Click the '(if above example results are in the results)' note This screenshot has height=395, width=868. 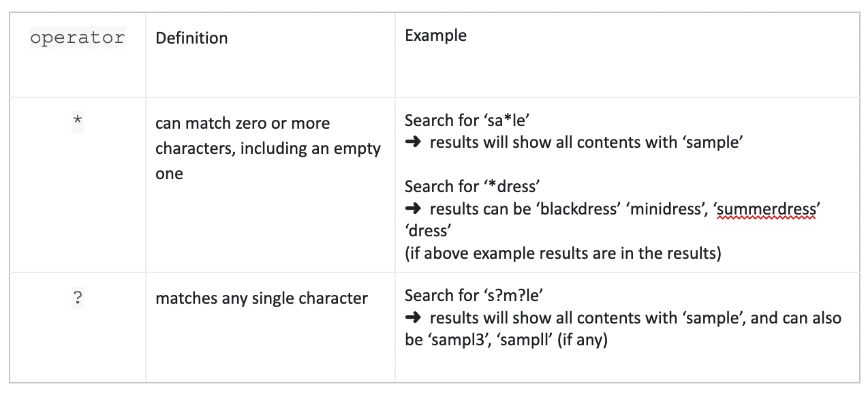[563, 253]
